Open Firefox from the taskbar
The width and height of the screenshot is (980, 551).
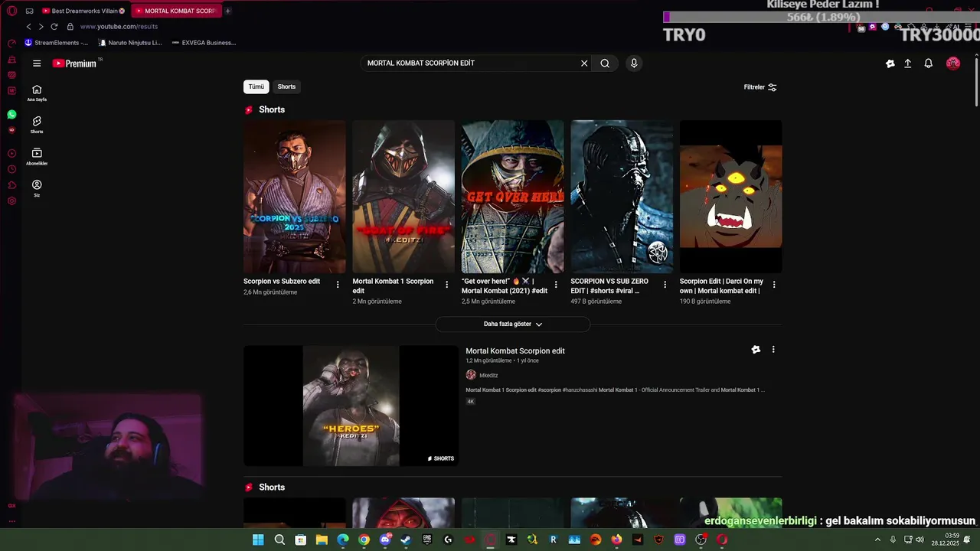(616, 540)
